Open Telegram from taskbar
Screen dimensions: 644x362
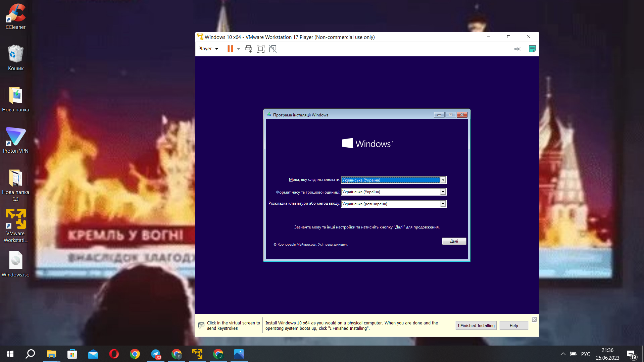click(156, 354)
